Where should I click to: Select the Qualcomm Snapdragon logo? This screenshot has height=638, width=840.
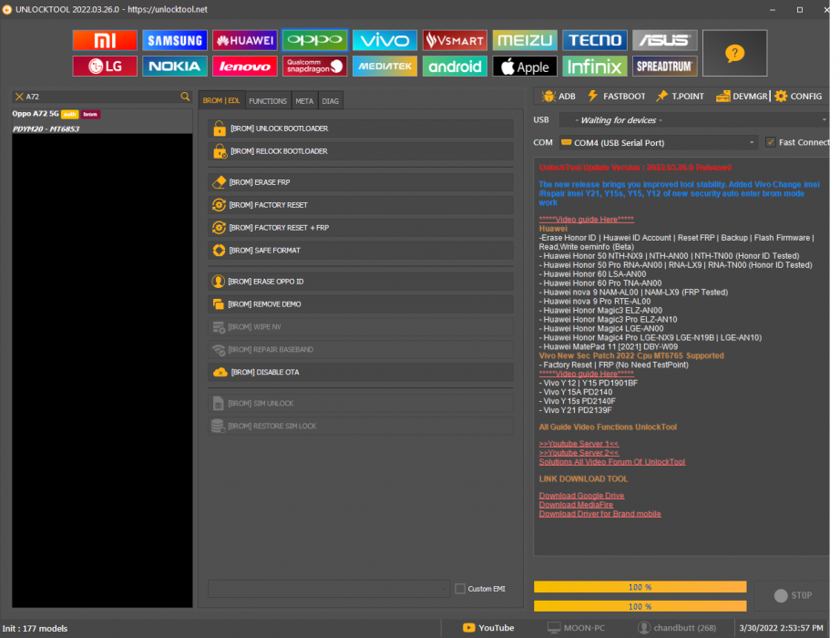click(x=314, y=66)
